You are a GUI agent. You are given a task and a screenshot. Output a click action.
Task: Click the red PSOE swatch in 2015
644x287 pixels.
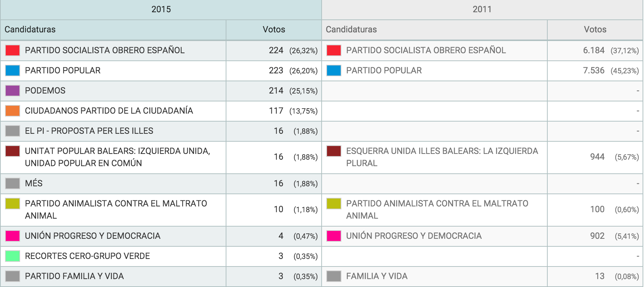tap(13, 50)
